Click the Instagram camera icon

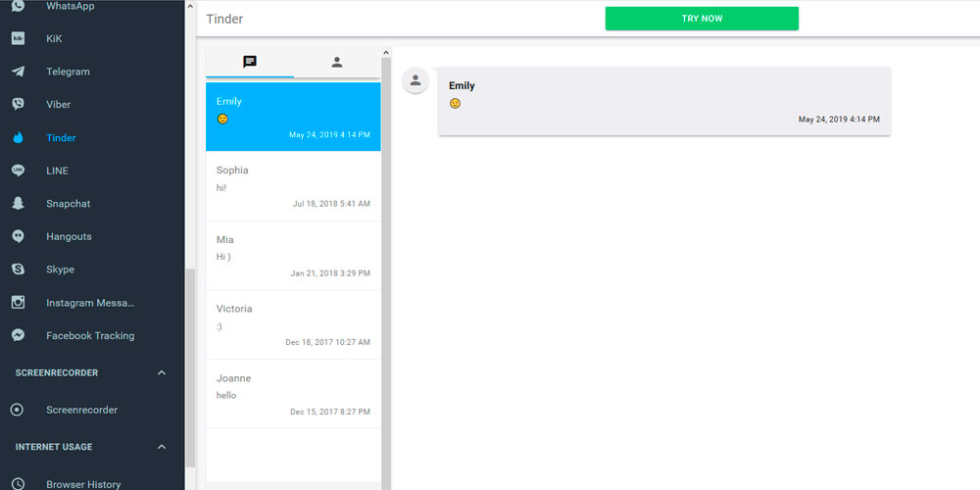click(18, 303)
